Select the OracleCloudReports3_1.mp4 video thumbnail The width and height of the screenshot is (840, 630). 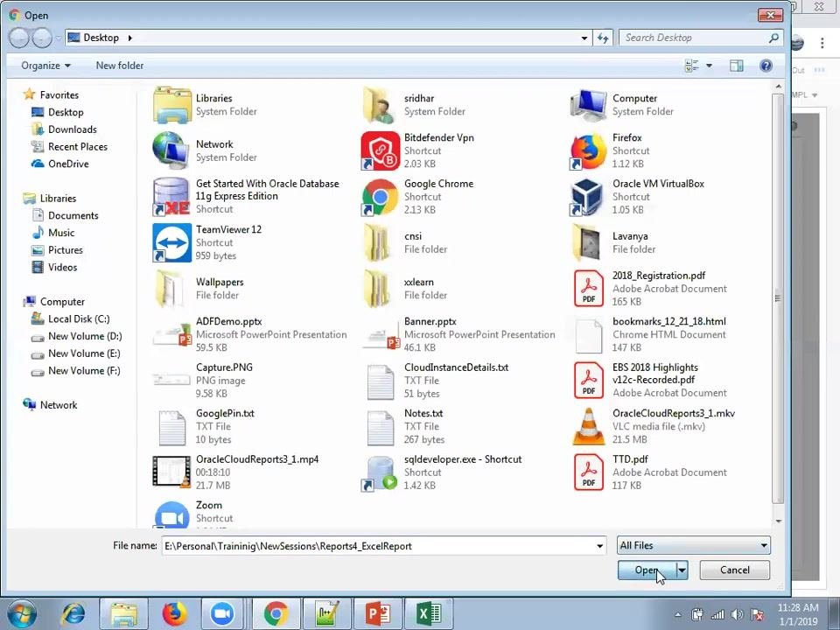coord(171,472)
